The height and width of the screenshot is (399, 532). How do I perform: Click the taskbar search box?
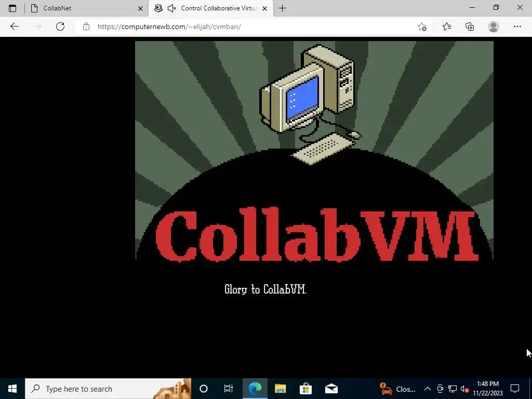[x=108, y=389]
